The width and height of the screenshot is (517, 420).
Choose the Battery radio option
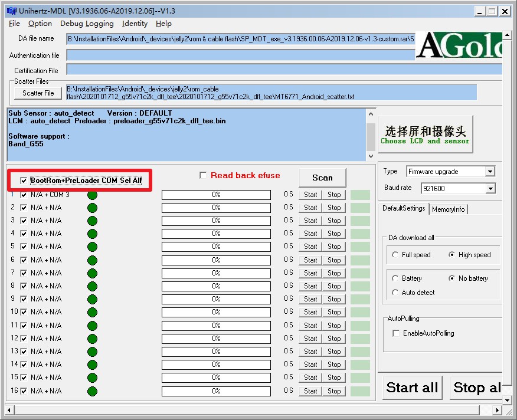pyautogui.click(x=395, y=278)
